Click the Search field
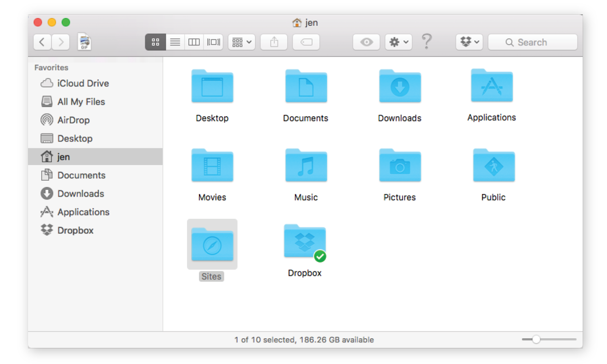The width and height of the screenshot is (607, 364). 532,42
